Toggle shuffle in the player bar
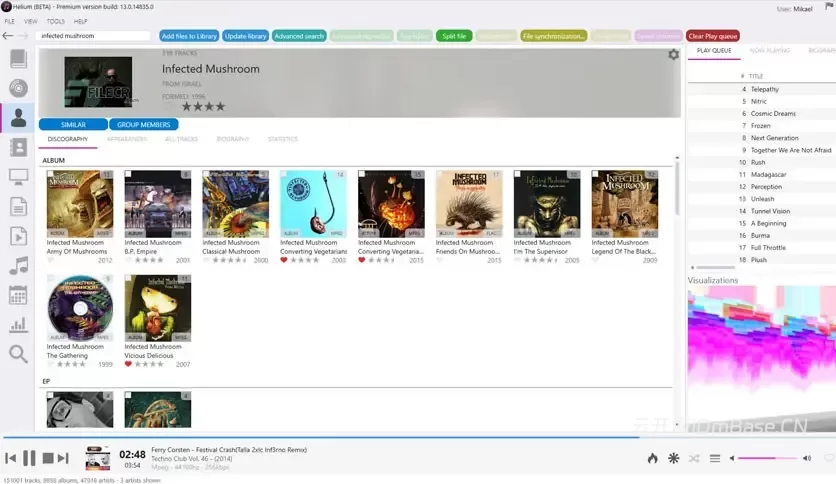 (x=694, y=458)
